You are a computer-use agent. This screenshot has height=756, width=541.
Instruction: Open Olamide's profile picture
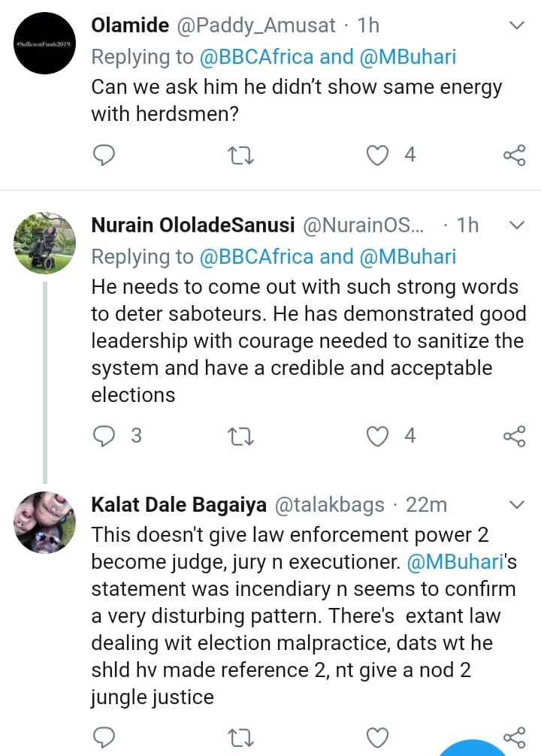[46, 44]
